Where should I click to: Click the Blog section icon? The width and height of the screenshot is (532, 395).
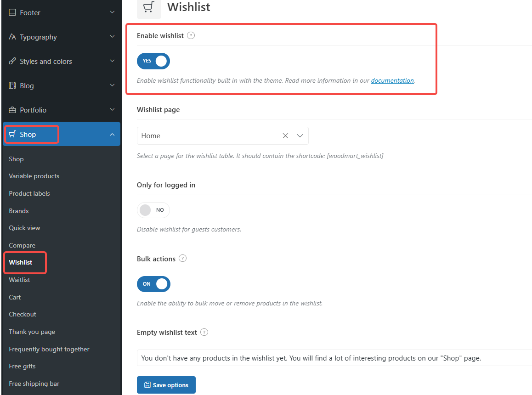point(12,86)
